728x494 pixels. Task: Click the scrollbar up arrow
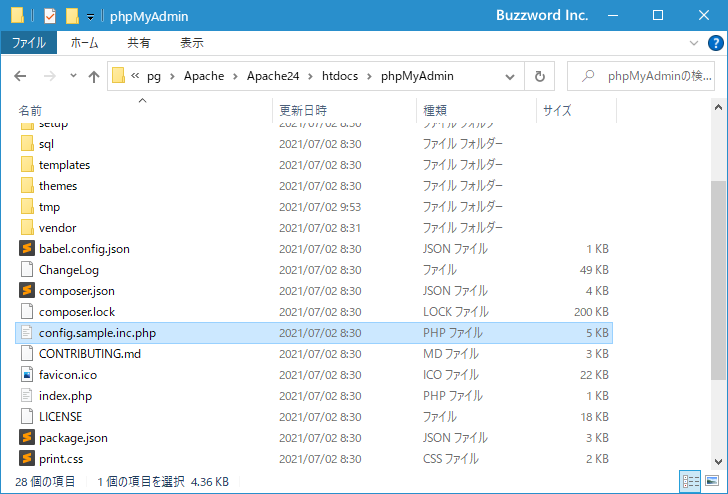(718, 108)
